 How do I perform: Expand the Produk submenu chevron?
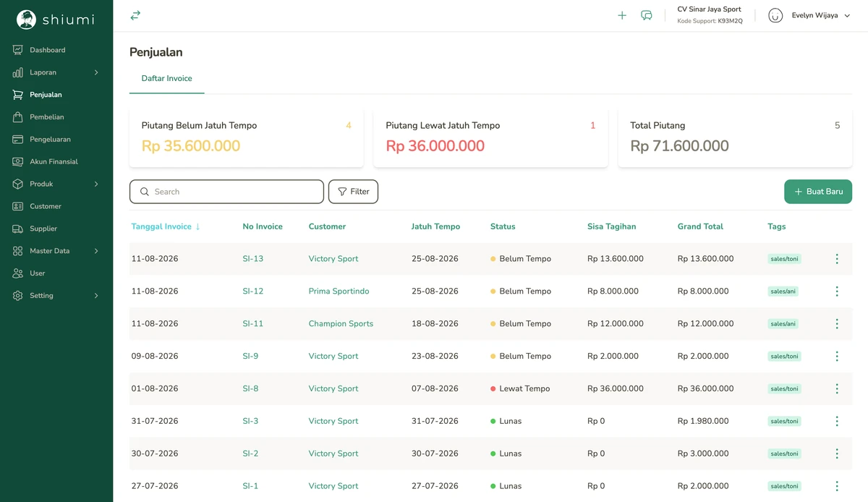(96, 184)
